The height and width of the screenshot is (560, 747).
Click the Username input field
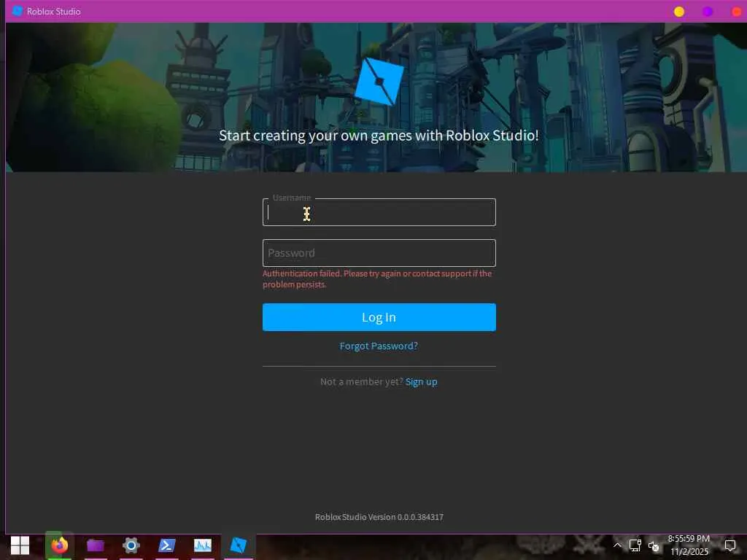tap(379, 212)
